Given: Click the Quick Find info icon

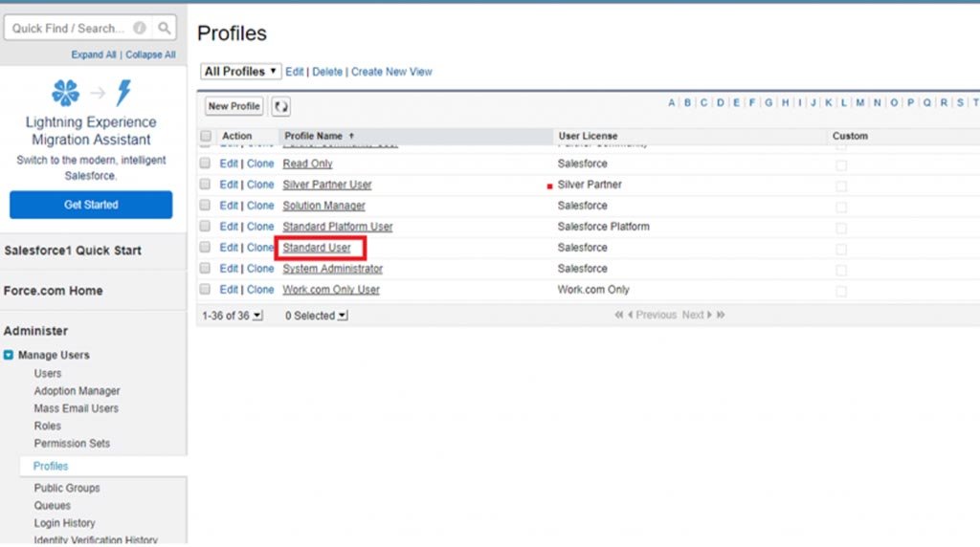Looking at the screenshot, I should (140, 28).
